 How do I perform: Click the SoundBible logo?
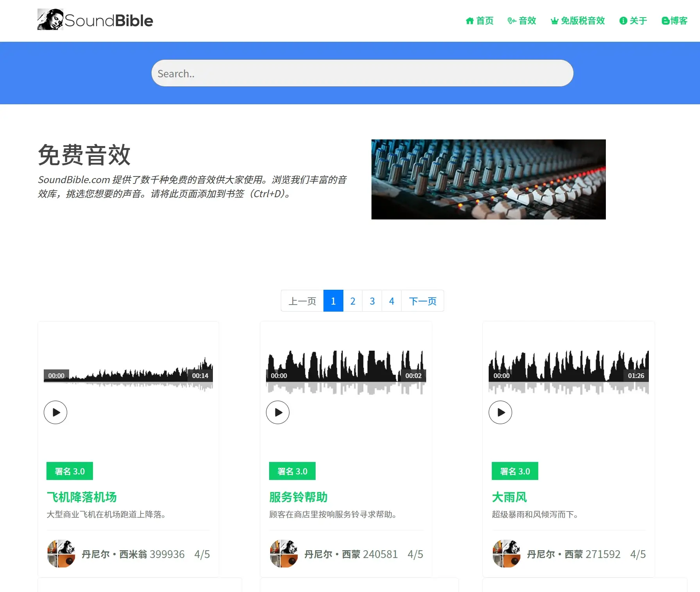click(95, 20)
